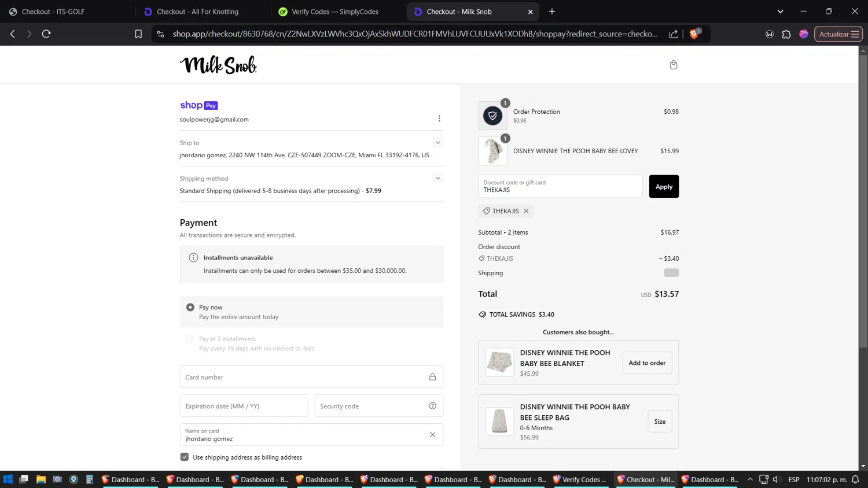
Task: Click the Name on card field
Action: coord(311,435)
